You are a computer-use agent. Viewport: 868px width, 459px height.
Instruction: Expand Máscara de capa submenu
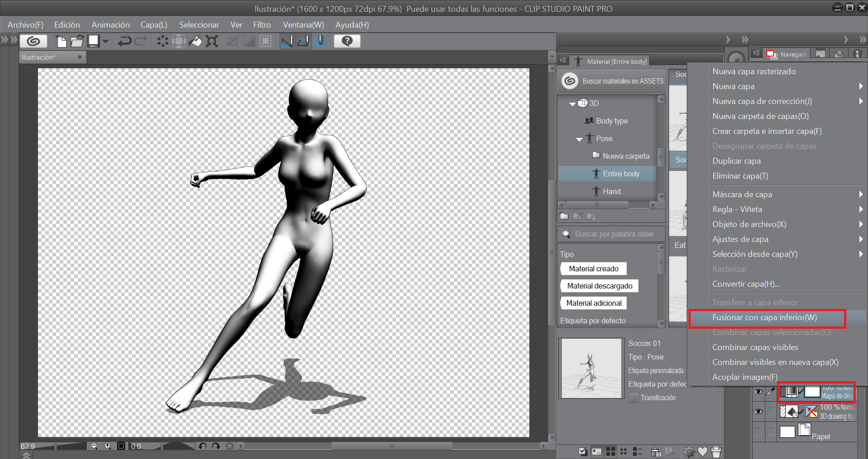coord(861,194)
